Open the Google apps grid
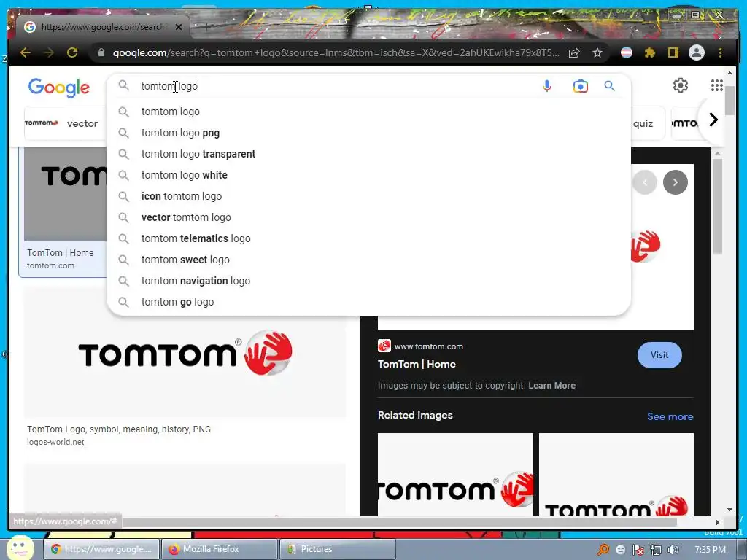747x560 pixels. 716,85
